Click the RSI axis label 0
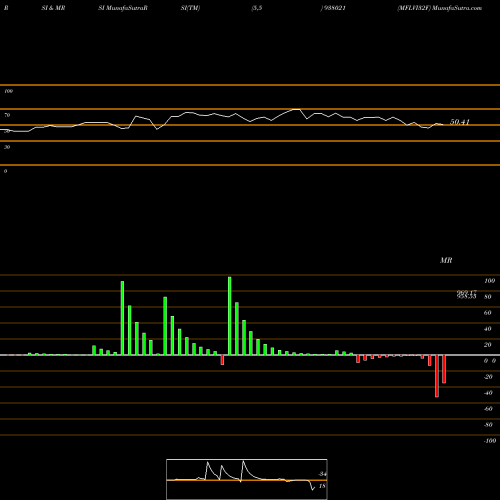 click(x=5, y=171)
